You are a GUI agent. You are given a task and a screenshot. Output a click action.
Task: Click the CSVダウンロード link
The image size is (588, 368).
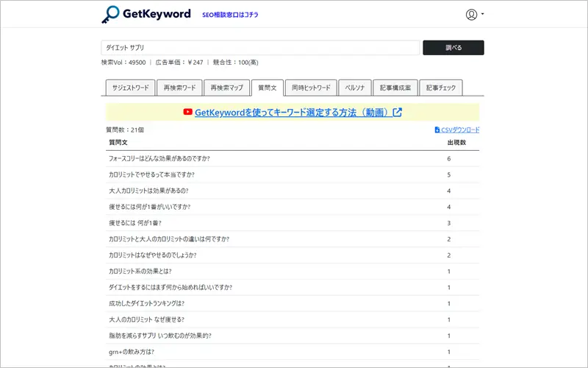pyautogui.click(x=460, y=130)
